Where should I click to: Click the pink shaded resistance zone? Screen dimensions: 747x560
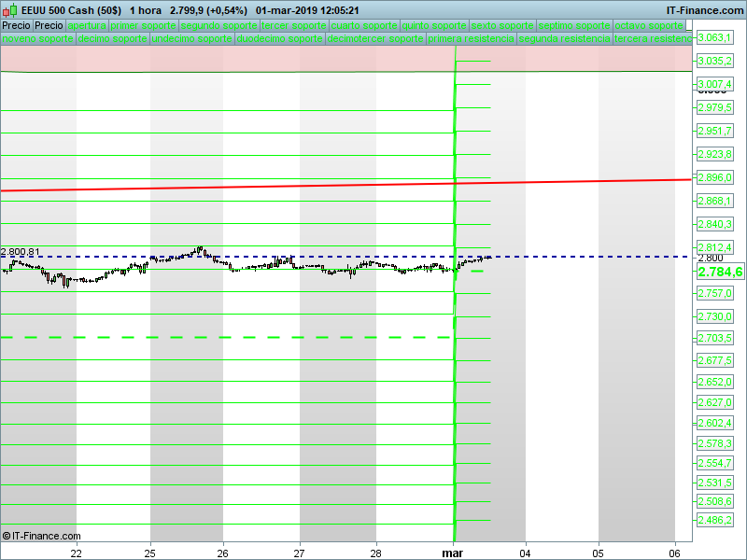(x=233, y=59)
